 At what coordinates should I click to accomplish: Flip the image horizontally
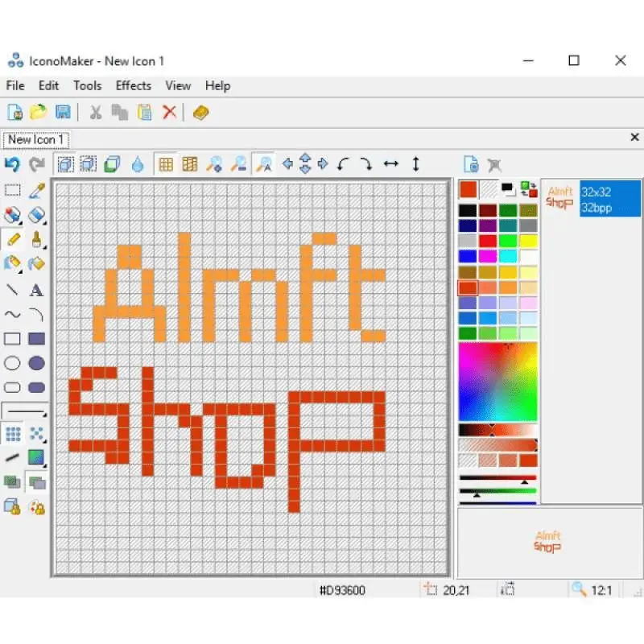point(391,164)
